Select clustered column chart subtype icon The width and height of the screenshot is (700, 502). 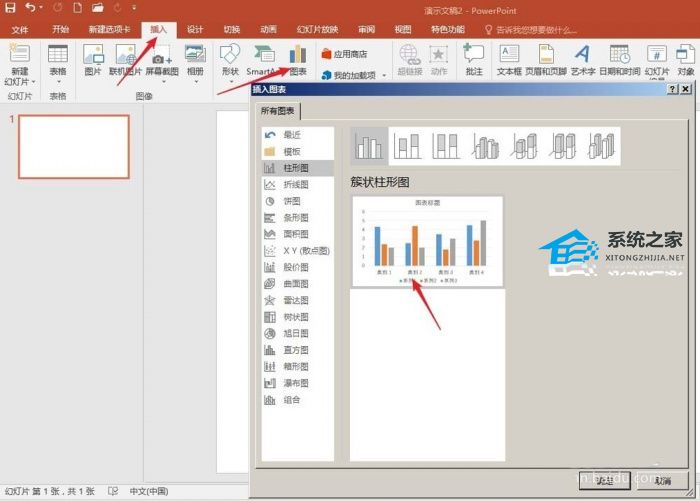pos(369,146)
